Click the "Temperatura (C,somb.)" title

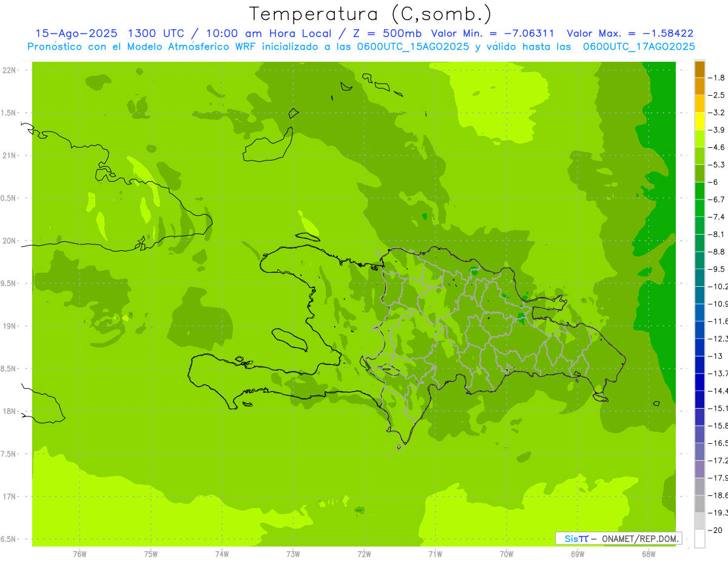tap(371, 13)
